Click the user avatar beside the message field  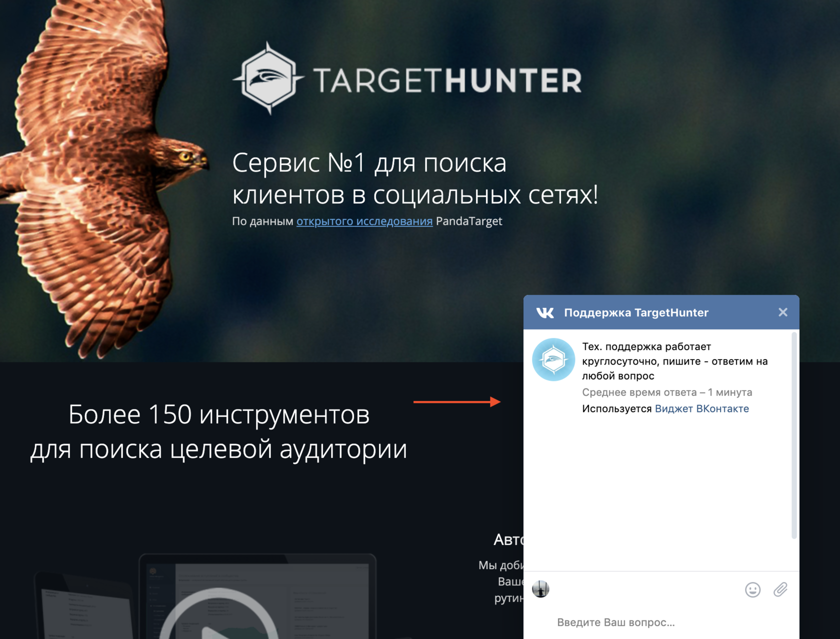540,589
